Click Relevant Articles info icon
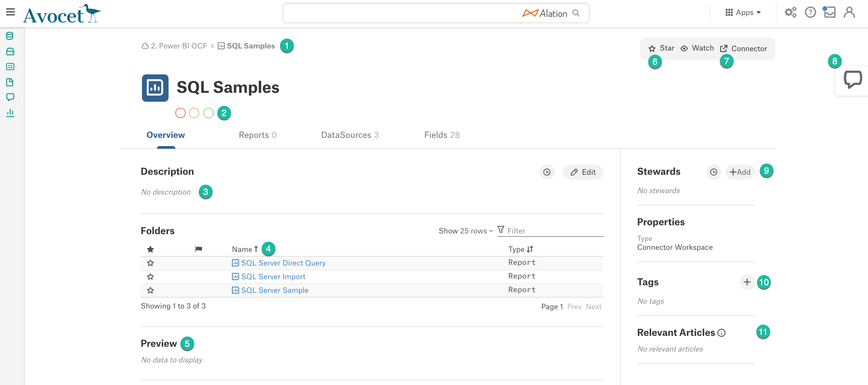This screenshot has width=868, height=385. (722, 333)
